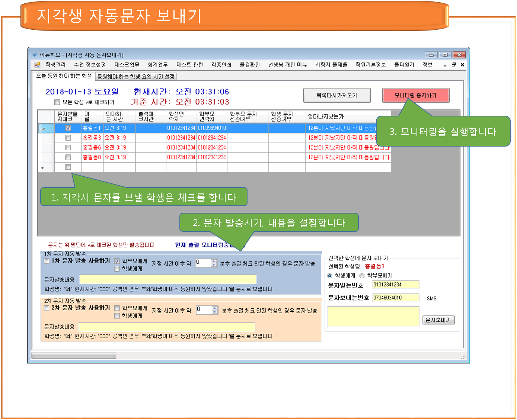Viewport: 517px width, 420px height.
Task: Click the row selector pencil icon of 홍길동1
Action: click(x=43, y=128)
